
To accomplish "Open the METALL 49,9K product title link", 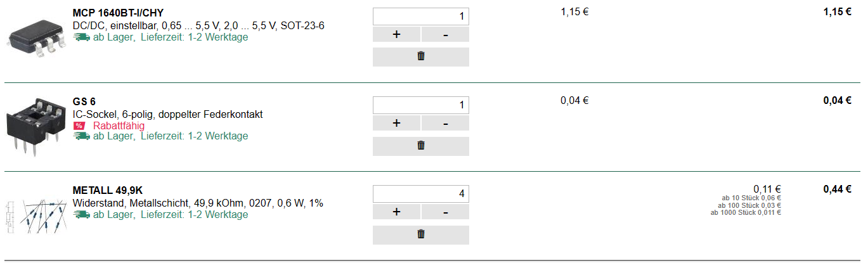I will coord(107,190).
